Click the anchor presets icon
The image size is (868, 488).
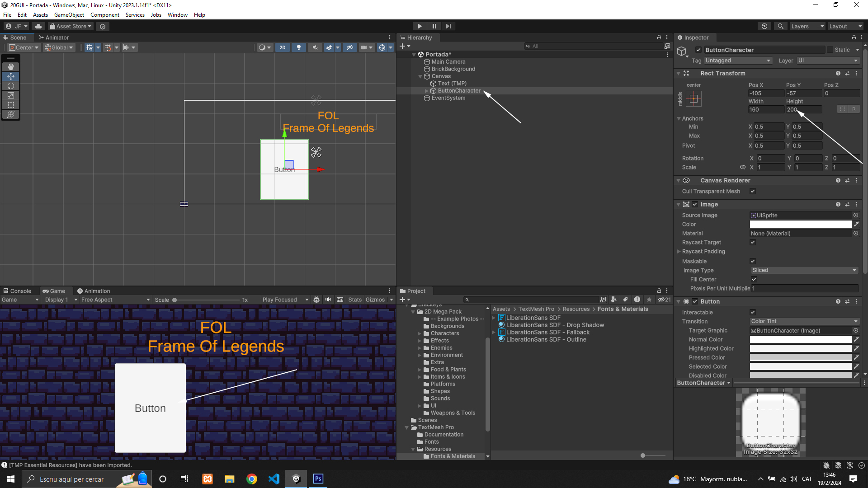(693, 99)
